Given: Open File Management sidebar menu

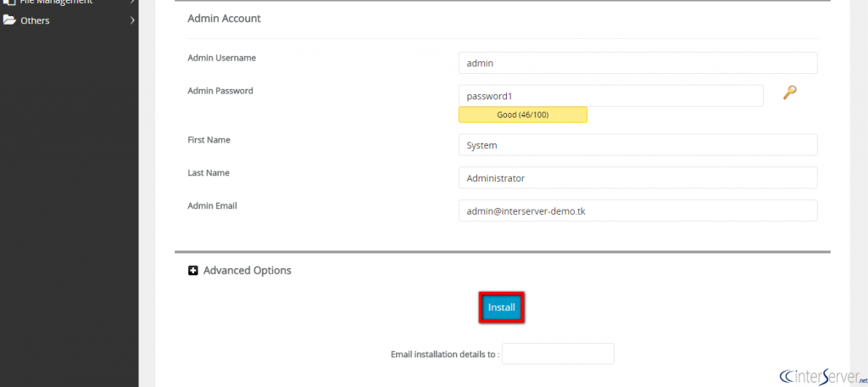Looking at the screenshot, I should pos(70,3).
